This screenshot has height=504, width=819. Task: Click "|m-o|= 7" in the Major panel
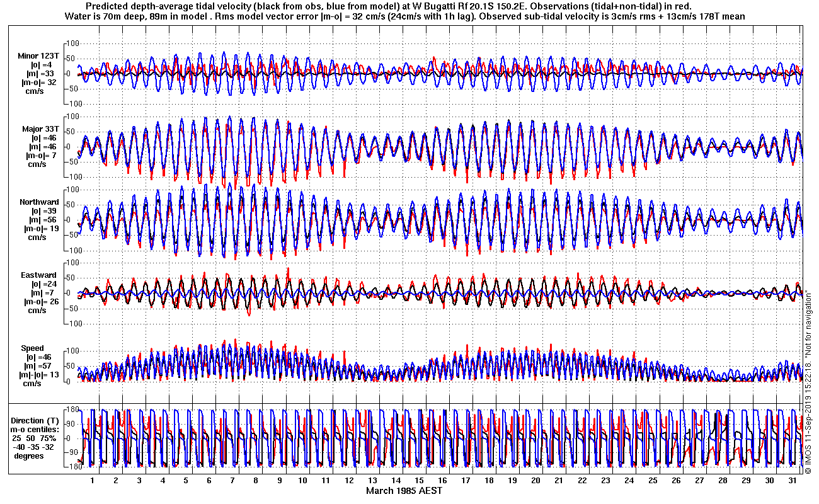(x=42, y=156)
